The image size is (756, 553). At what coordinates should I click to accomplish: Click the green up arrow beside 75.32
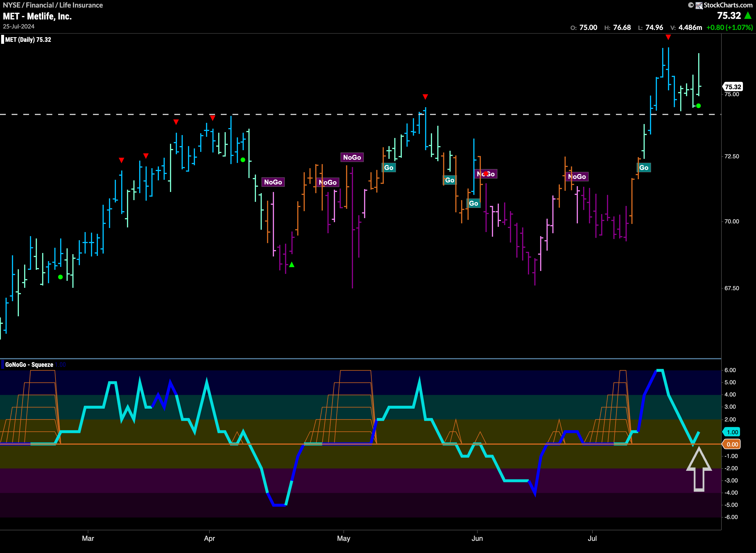pyautogui.click(x=748, y=15)
